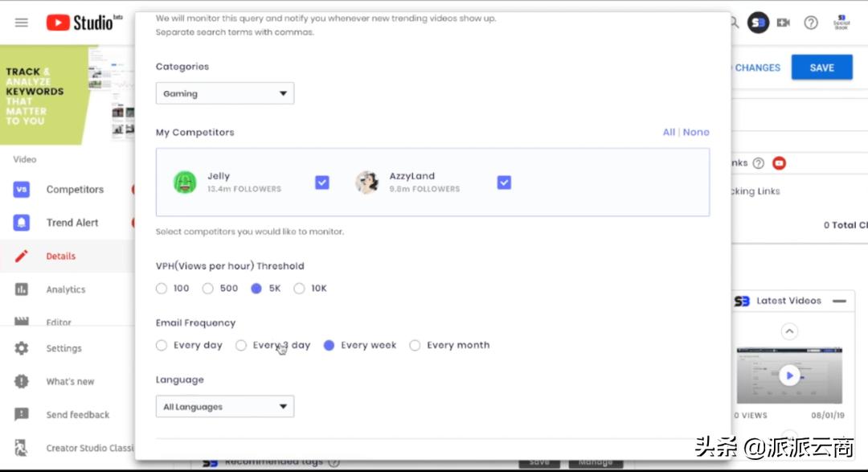Click the AzzyLand channel name
Viewport: 868px width, 472px height.
(x=411, y=176)
